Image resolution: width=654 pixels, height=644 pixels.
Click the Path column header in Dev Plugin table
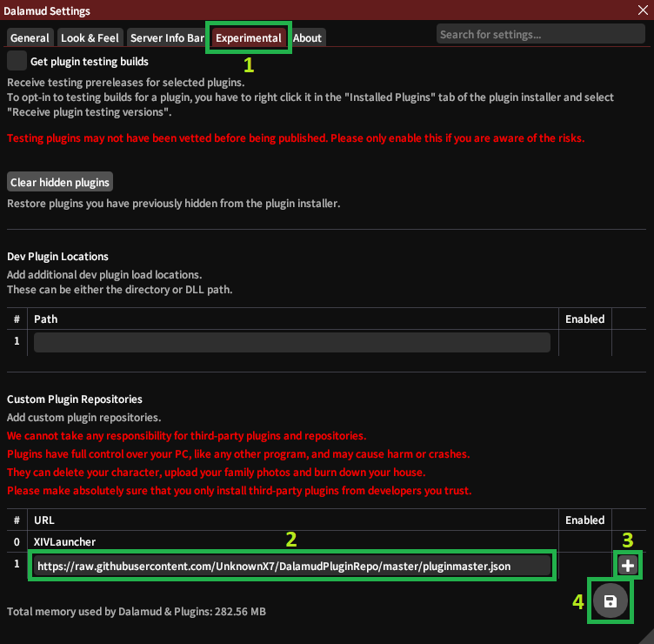(45, 319)
